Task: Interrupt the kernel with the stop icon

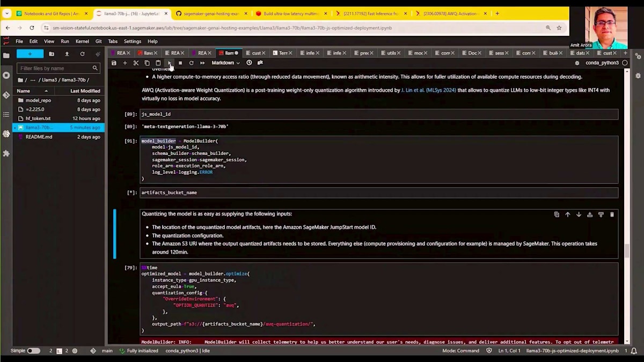Action: (x=180, y=63)
